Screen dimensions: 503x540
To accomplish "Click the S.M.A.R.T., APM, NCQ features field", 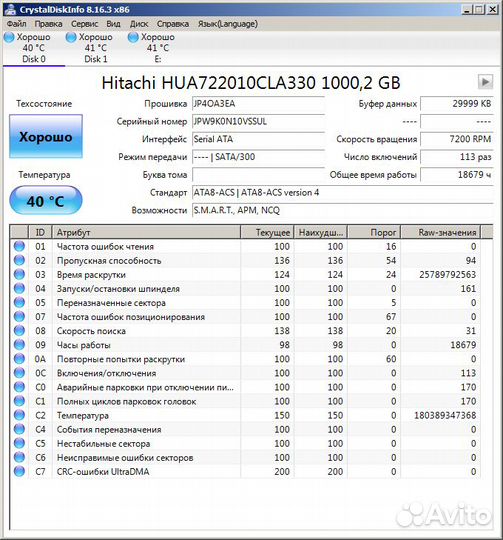I will 343,210.
